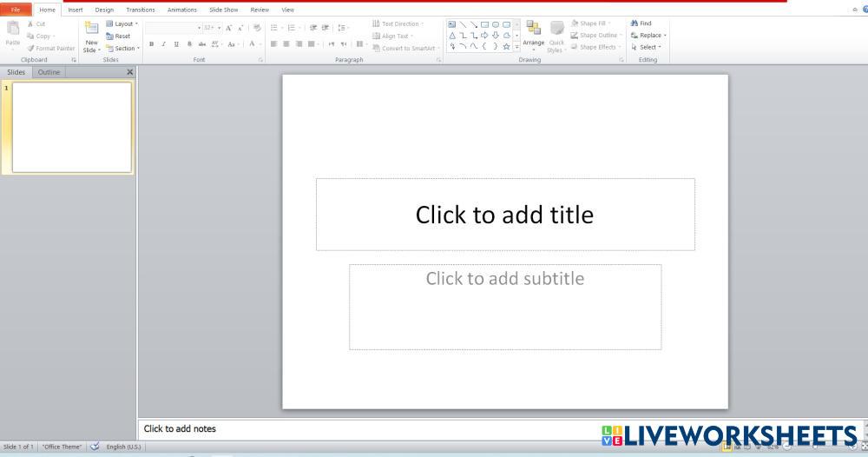Click the Increase Font Size icon

(229, 28)
